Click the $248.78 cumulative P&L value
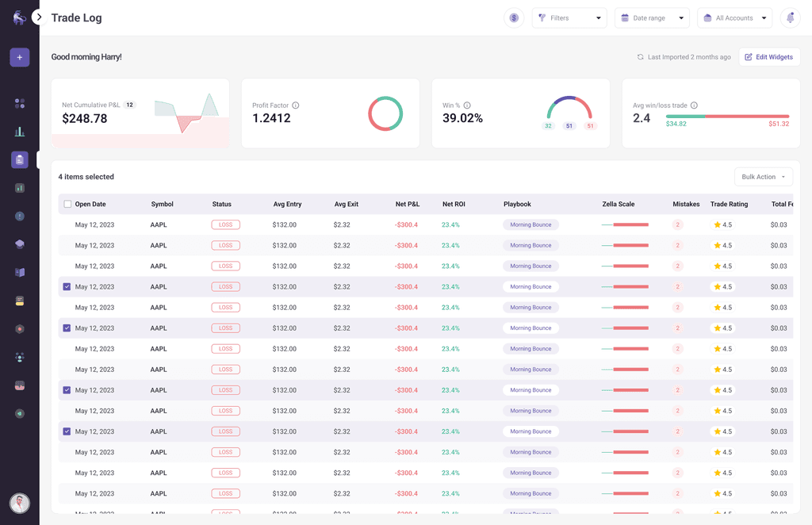This screenshot has width=812, height=525. 84,119
